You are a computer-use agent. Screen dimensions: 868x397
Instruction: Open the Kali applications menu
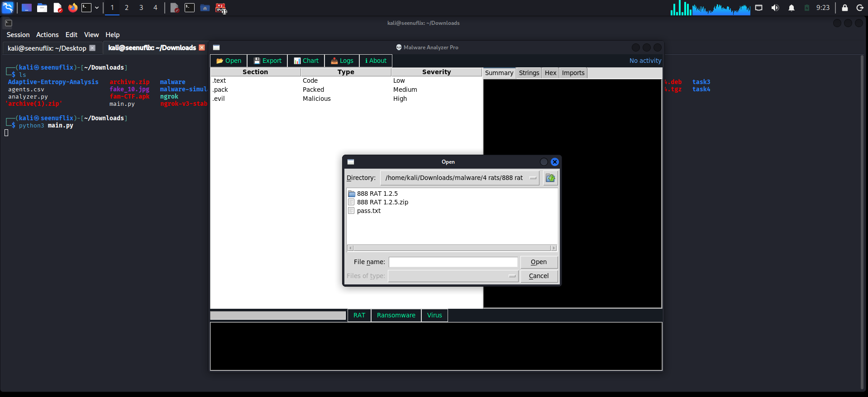pos(8,8)
